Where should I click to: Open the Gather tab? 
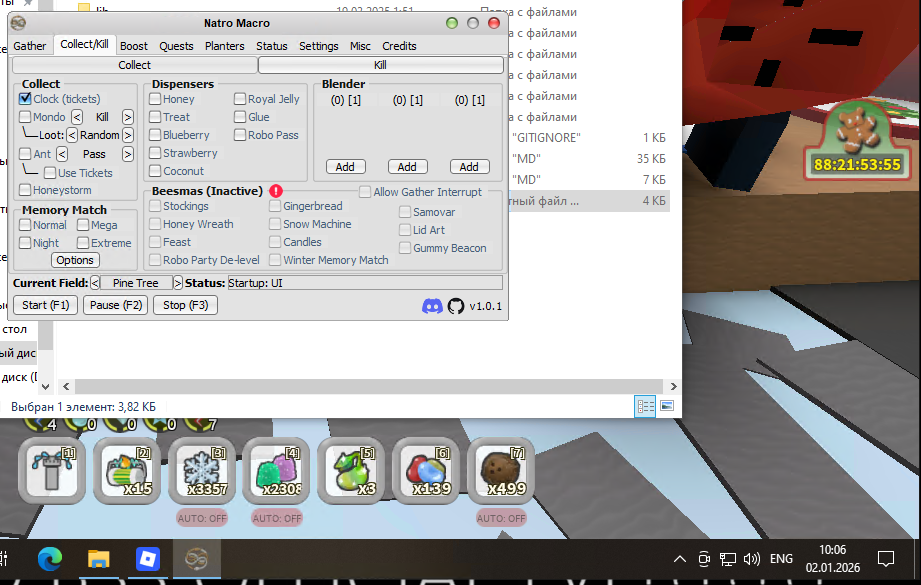(29, 46)
